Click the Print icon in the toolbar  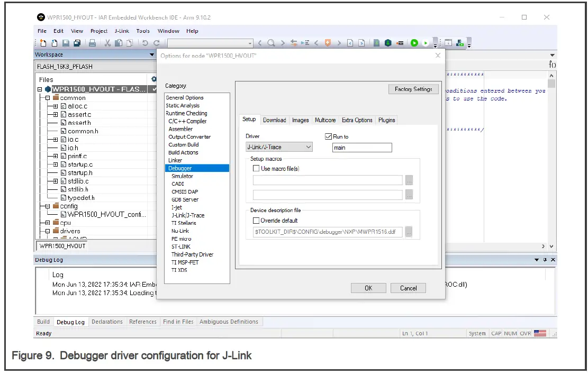pyautogui.click(x=92, y=43)
